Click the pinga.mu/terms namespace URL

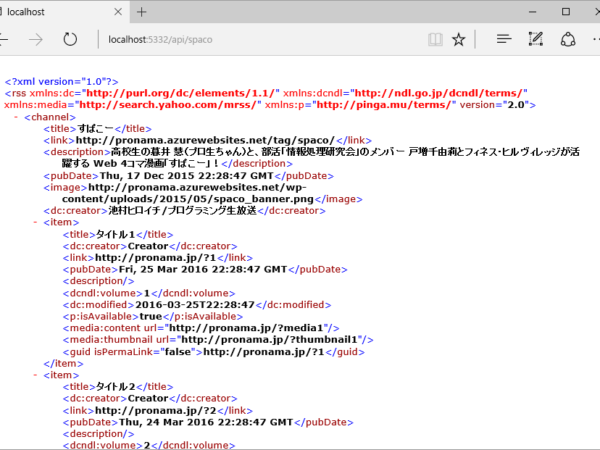pos(385,105)
